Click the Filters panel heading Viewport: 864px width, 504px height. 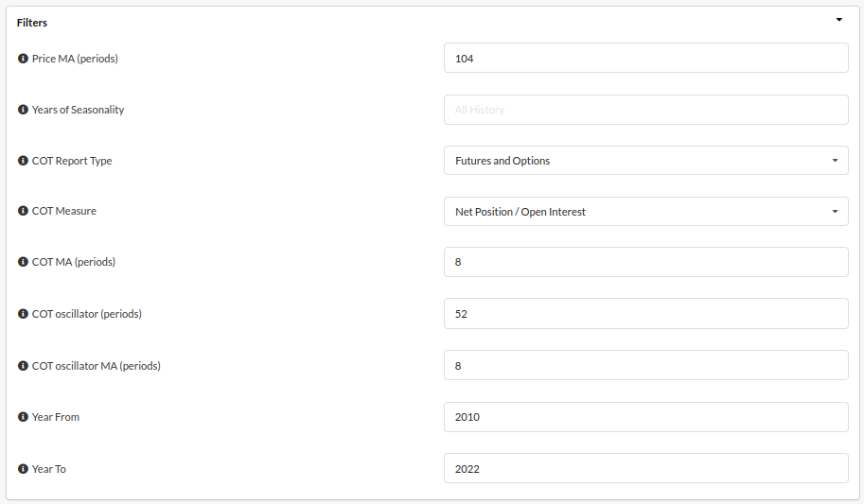[32, 23]
